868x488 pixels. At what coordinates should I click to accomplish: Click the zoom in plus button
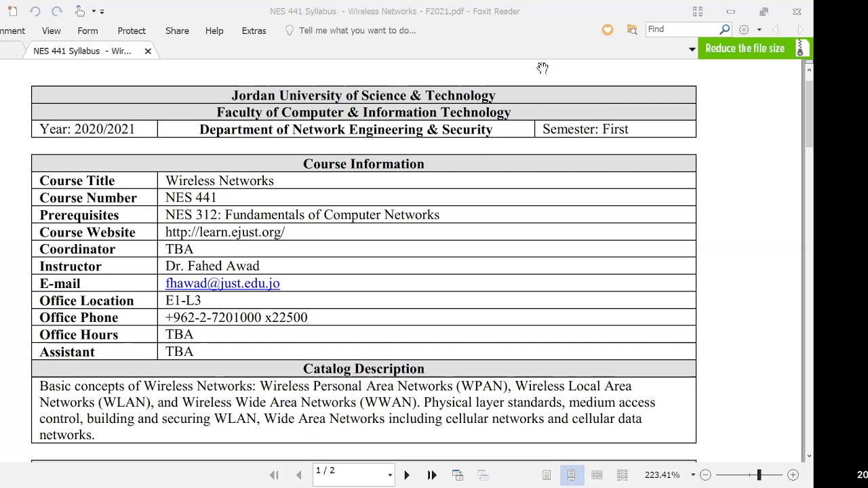[793, 475]
